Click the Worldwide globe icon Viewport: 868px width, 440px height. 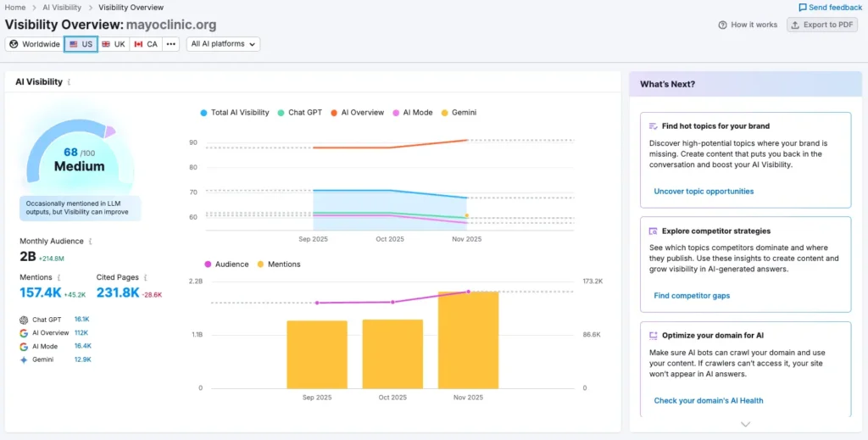coord(14,44)
